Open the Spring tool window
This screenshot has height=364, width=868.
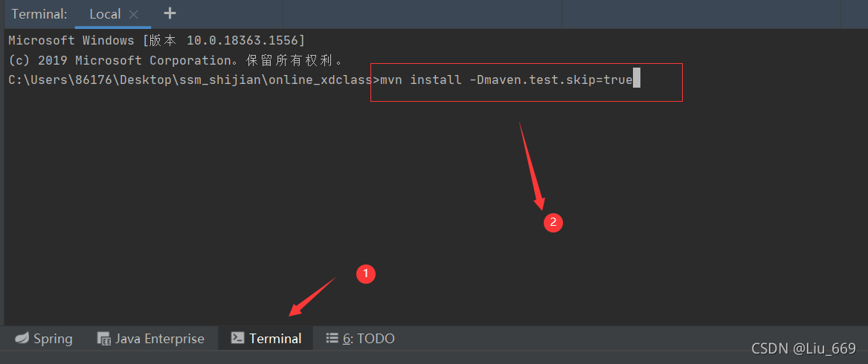pos(52,339)
